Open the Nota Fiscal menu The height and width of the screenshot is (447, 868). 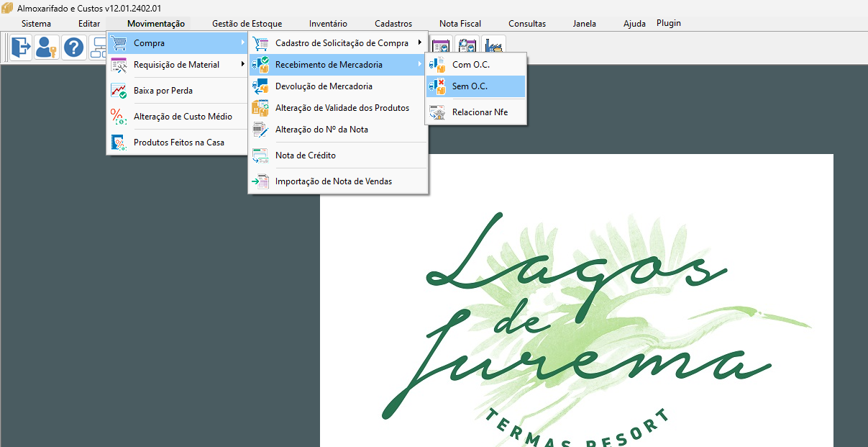(460, 24)
